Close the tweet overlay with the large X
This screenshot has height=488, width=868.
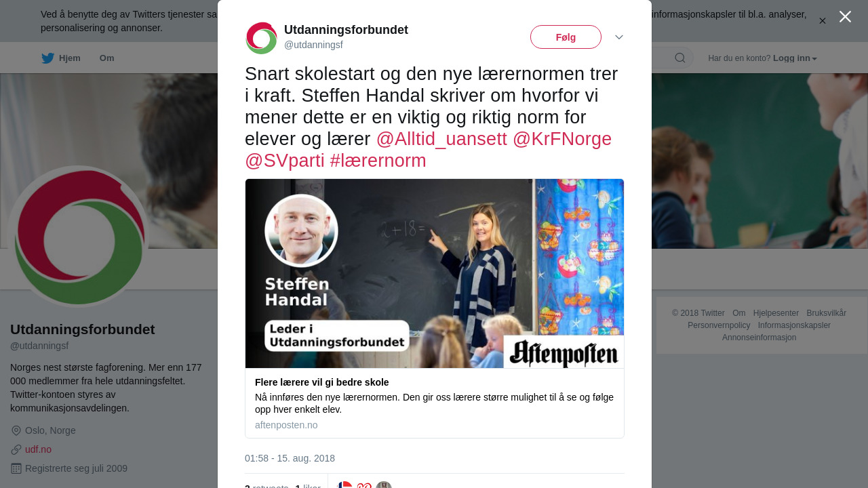pos(845,17)
